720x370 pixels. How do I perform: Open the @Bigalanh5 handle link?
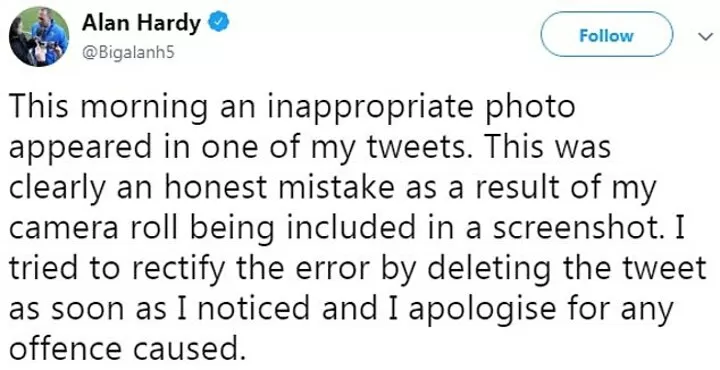tap(128, 52)
